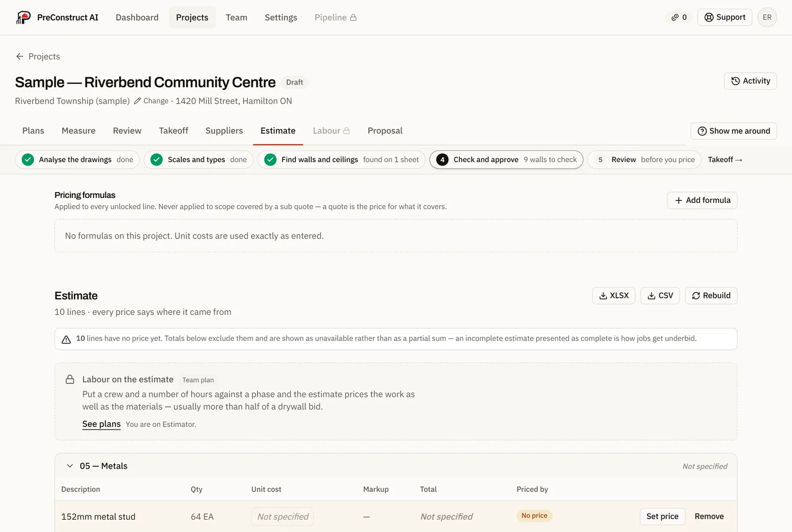
Task: Go to the Dashboard page
Action: (x=137, y=17)
